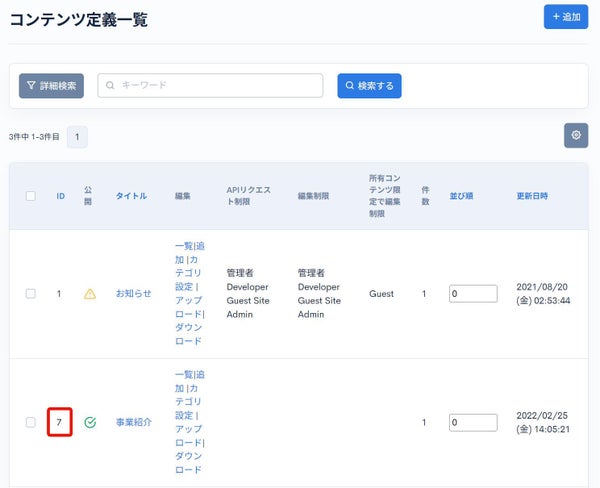The image size is (600, 488).
Task: Open the お知らせ title link
Action: 134,294
